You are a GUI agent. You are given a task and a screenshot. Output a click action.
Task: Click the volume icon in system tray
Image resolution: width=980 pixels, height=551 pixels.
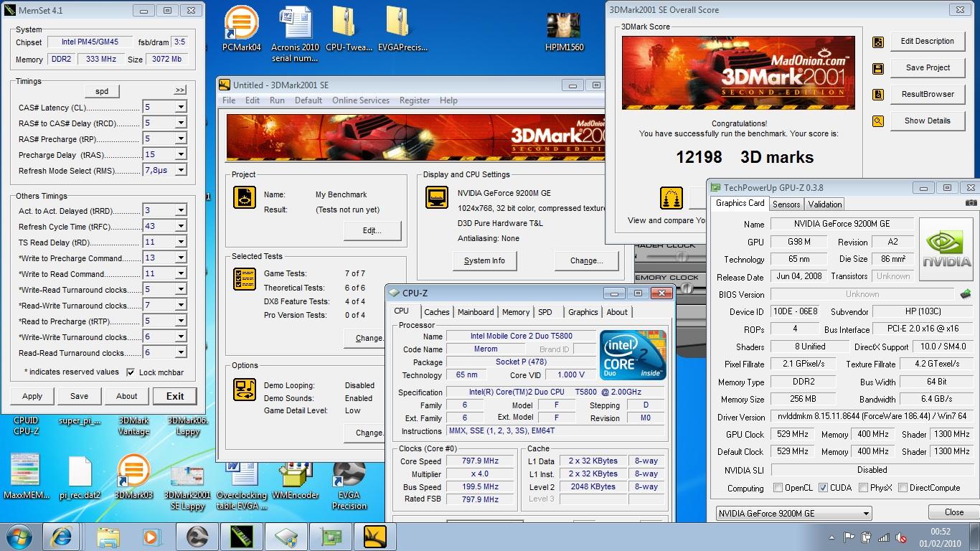pyautogui.click(x=900, y=537)
